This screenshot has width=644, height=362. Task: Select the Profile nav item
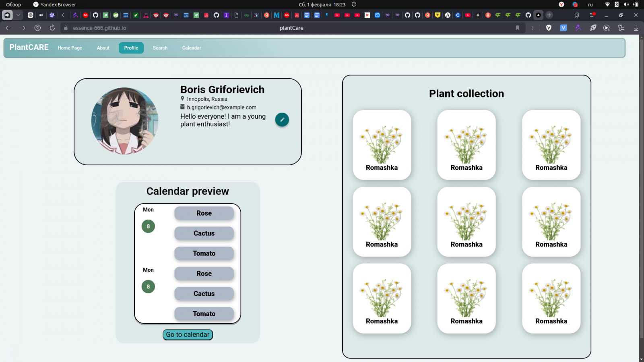point(131,48)
